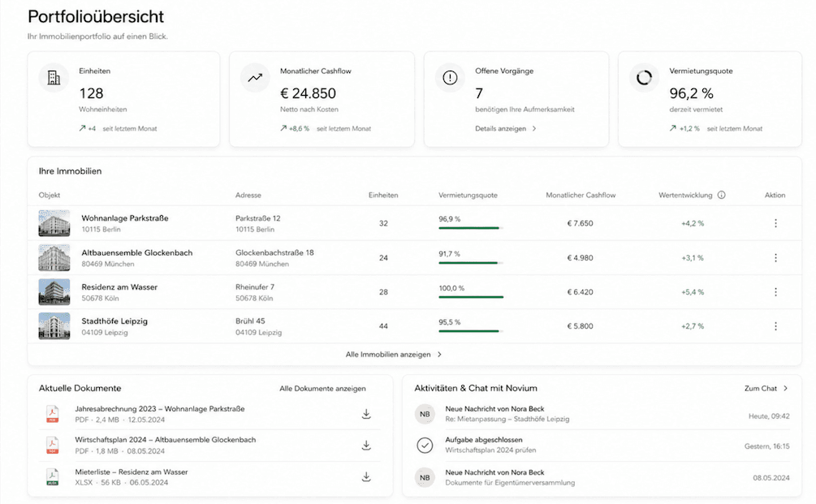Screen dimensions: 816x504
Task: Click the address Brühl 45
Action: coord(250,321)
